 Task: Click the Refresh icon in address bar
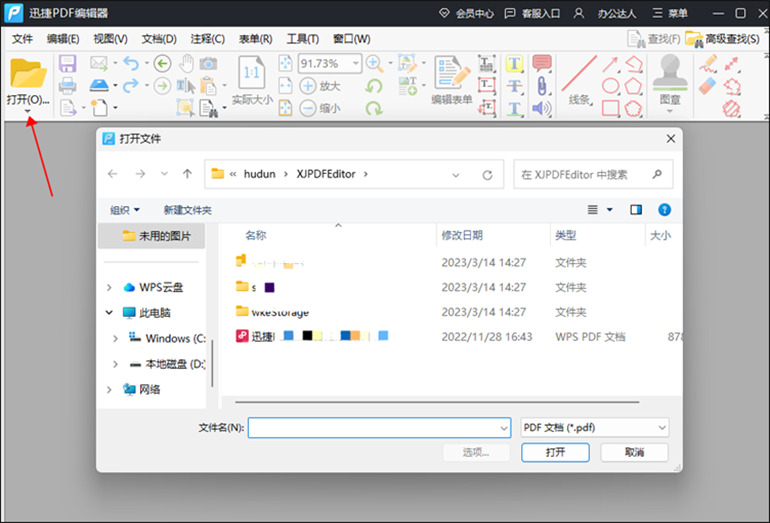click(487, 175)
